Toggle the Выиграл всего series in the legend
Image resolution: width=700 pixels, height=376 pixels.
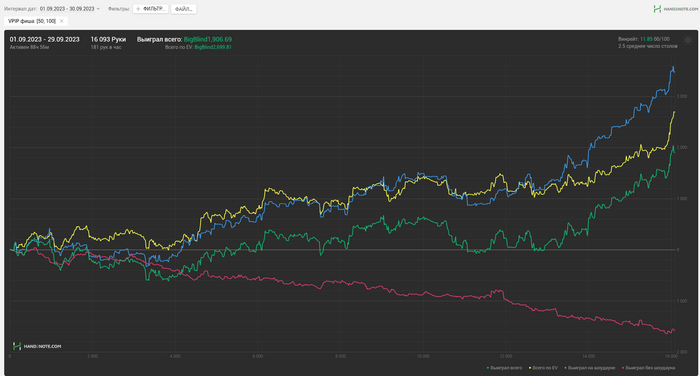(x=504, y=368)
